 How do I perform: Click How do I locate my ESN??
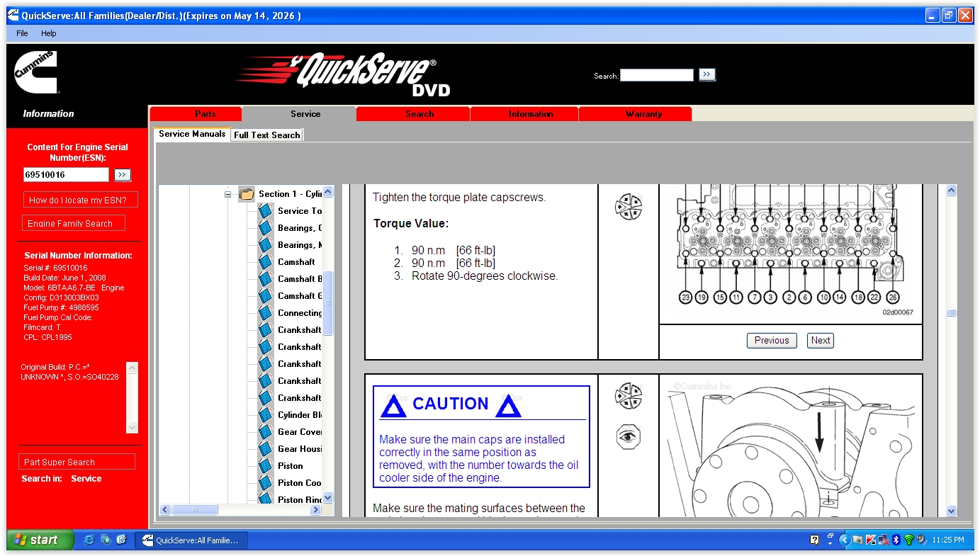pos(80,200)
